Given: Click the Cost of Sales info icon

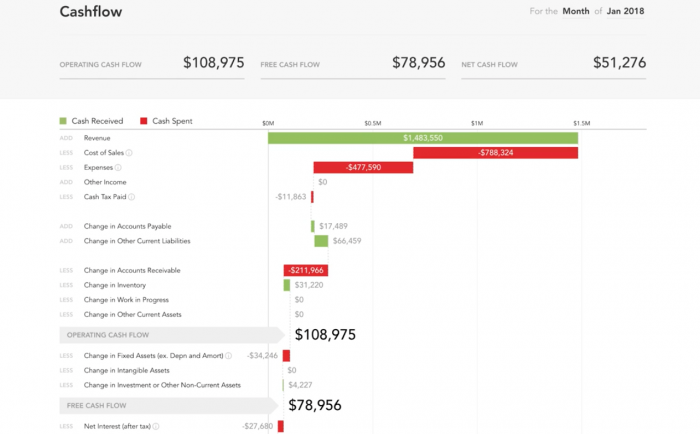Looking at the screenshot, I should click(129, 153).
